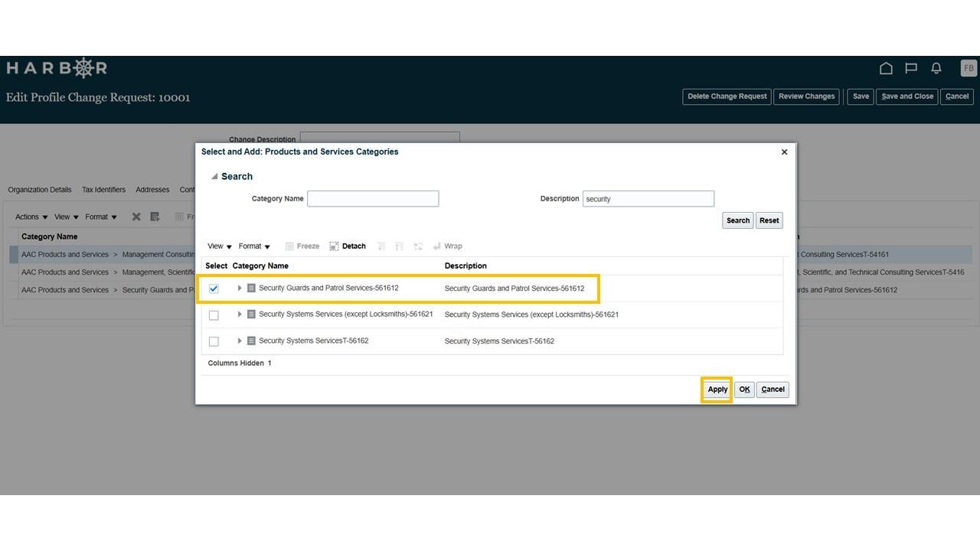Open the background table View dropdown

pyautogui.click(x=66, y=217)
